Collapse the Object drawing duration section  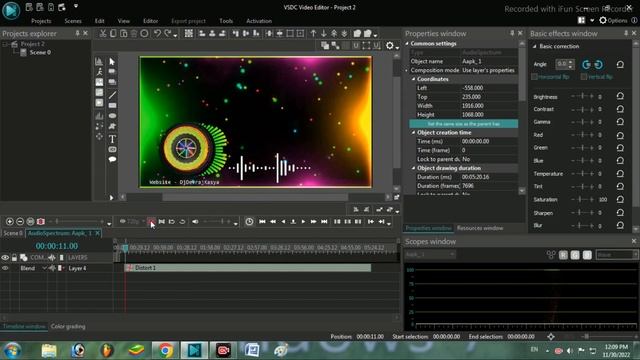[413, 168]
